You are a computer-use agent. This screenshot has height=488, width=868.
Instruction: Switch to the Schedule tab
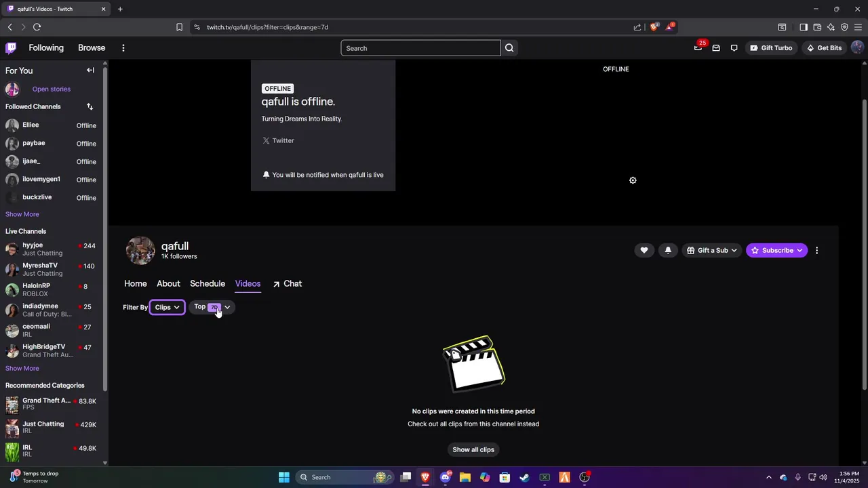pos(208,284)
